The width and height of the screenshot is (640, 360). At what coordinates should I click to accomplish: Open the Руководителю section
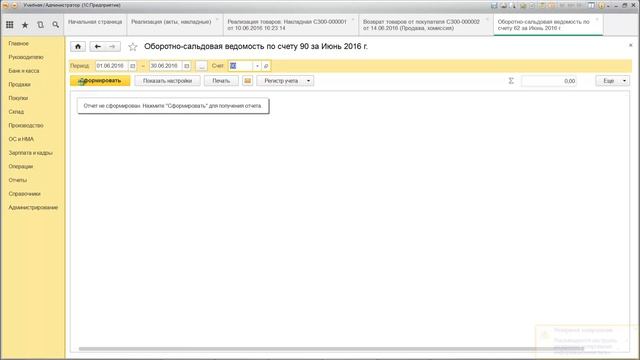(26, 57)
